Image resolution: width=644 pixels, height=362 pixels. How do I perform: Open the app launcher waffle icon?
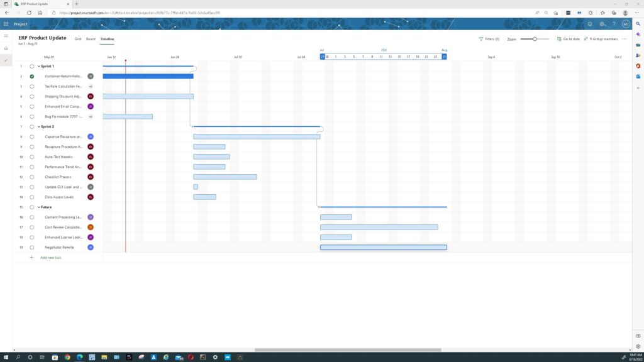click(6, 24)
